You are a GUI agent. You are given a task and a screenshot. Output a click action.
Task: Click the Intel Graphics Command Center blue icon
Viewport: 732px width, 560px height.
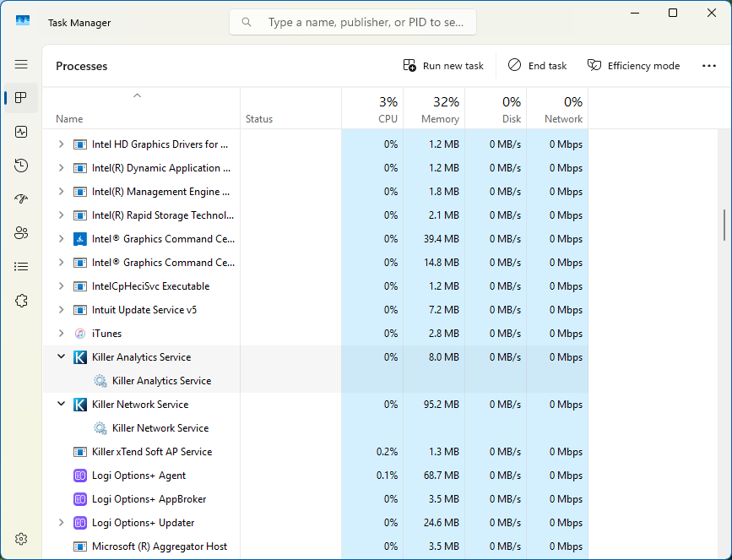tap(80, 239)
